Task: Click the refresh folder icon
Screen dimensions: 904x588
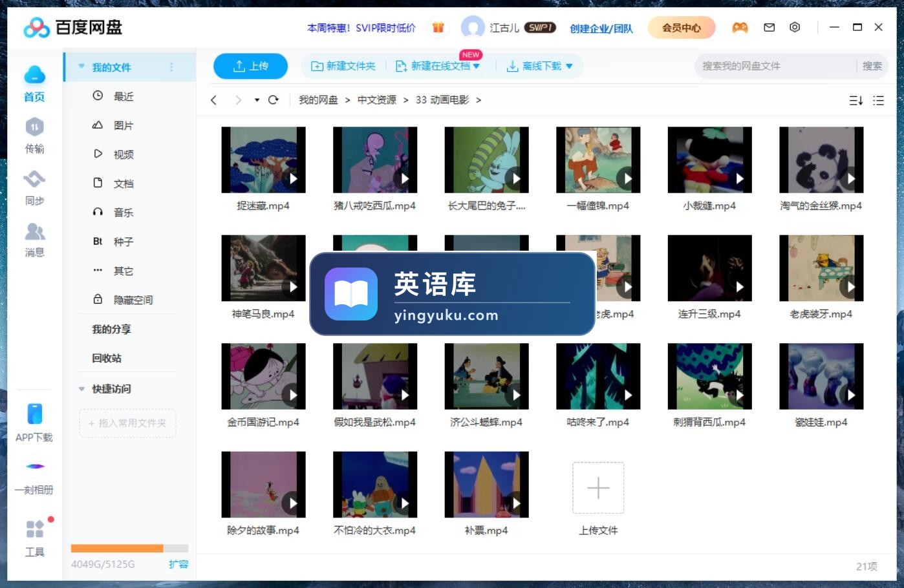Action: [x=274, y=100]
